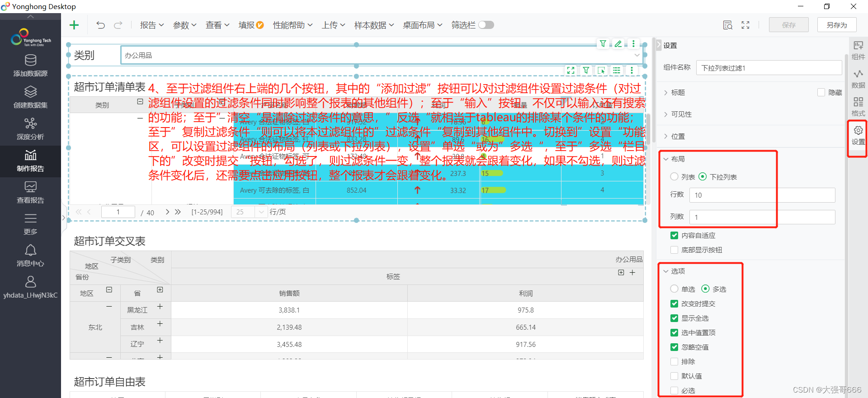
Task: Open the 性能帮助 menu
Action: click(292, 25)
